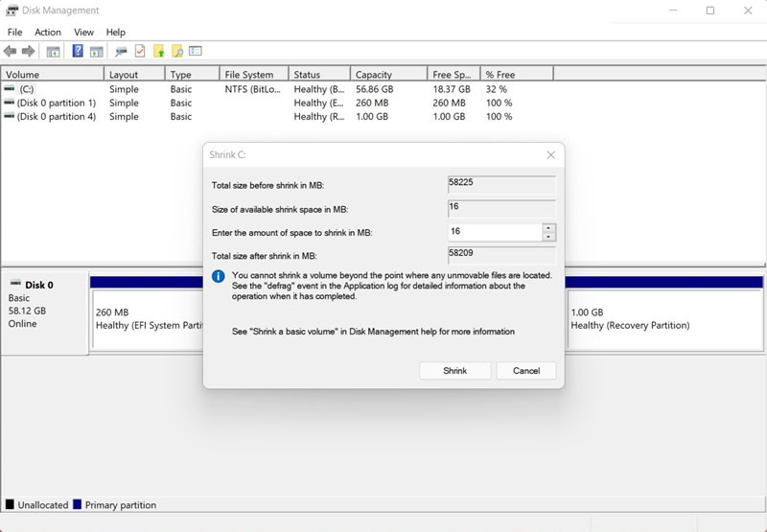Click the Connect drive icon in the toolbar
This screenshot has width=767, height=532.
pos(121,51)
